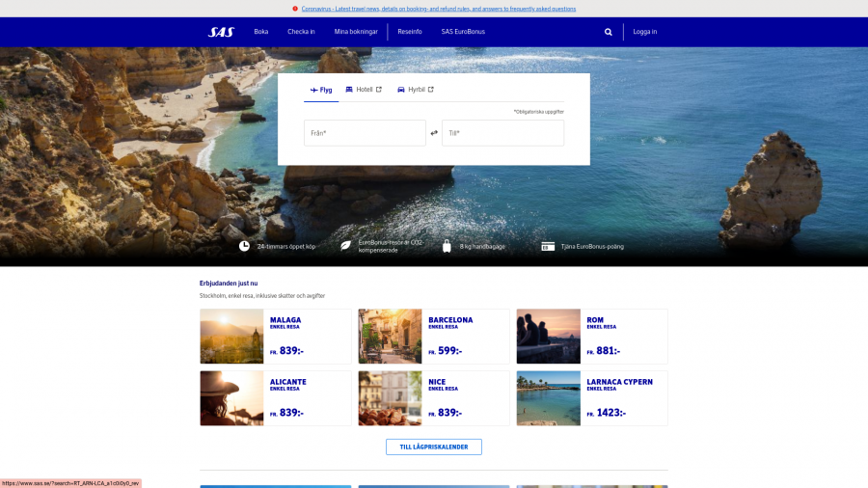868x488 pixels.
Task: Click the red coronavirus alert icon
Action: (295, 9)
